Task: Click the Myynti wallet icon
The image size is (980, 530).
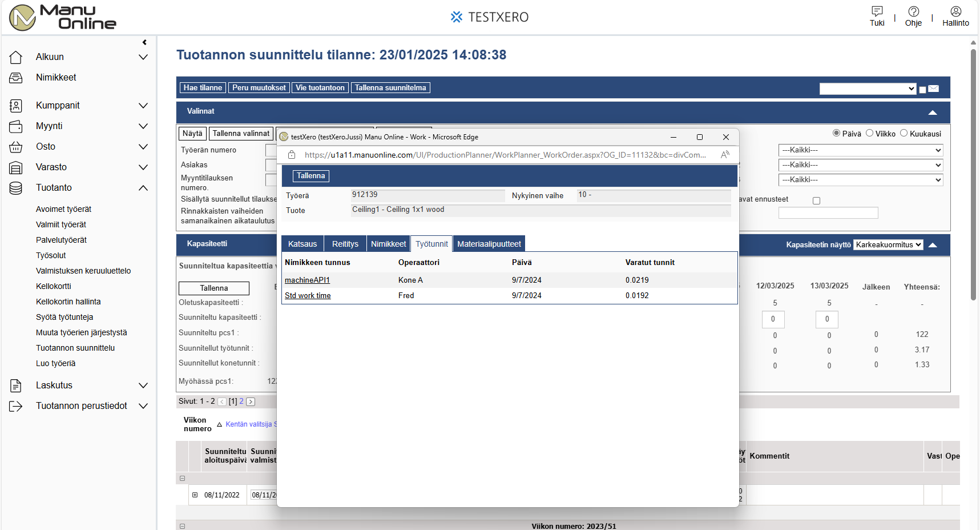Action: (16, 126)
